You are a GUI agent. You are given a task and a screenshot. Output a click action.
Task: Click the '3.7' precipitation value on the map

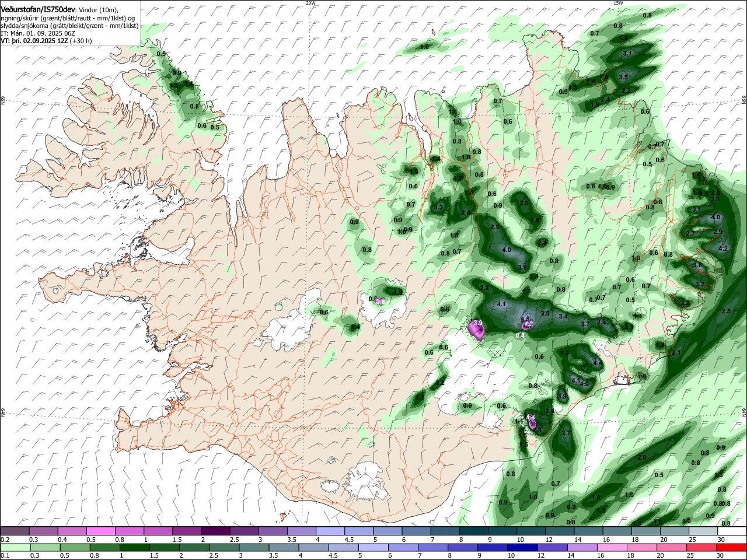point(586,324)
